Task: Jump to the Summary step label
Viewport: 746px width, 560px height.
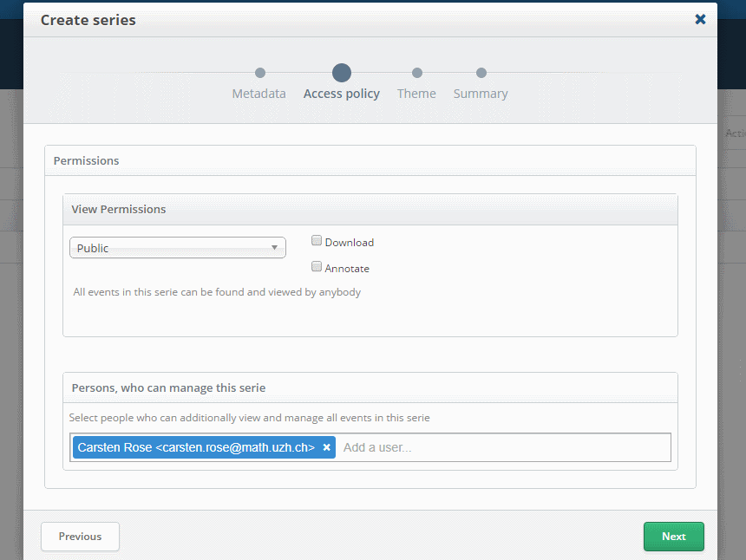Action: 481,94
